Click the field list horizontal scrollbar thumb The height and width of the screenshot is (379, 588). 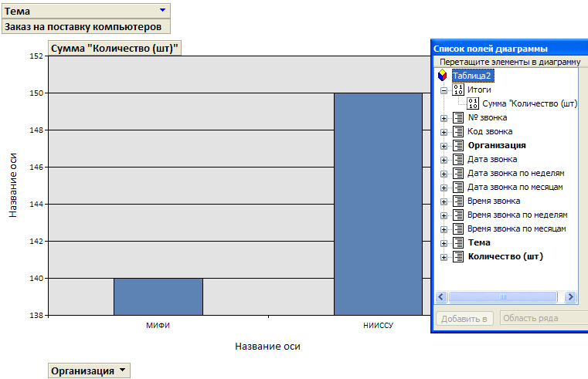pos(503,297)
